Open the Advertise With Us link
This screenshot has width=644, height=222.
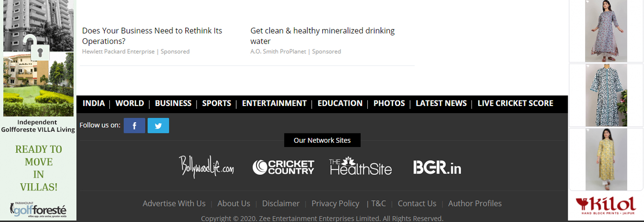(x=174, y=204)
